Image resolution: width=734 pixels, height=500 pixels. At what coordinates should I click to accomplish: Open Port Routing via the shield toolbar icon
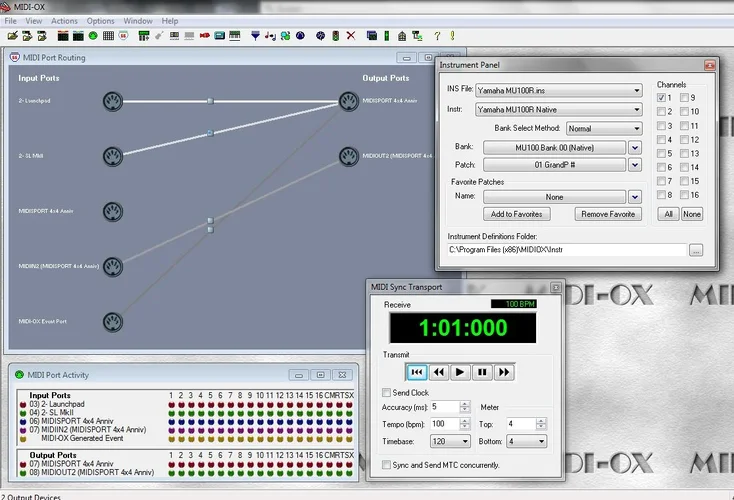click(x=123, y=36)
